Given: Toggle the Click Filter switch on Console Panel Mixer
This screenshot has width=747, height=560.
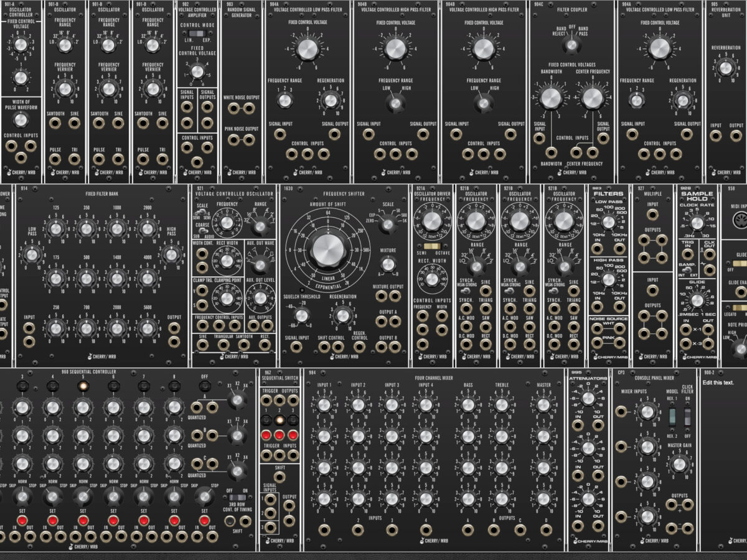Looking at the screenshot, I should [x=687, y=416].
